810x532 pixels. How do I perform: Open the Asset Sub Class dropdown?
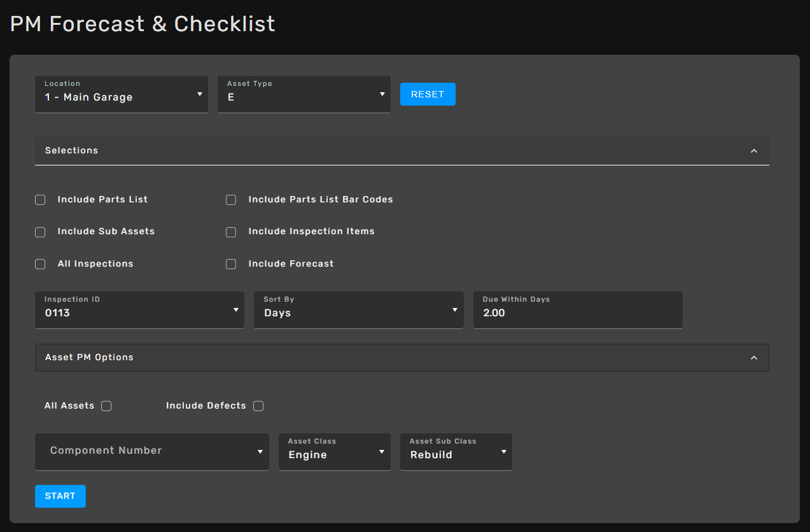click(456, 452)
